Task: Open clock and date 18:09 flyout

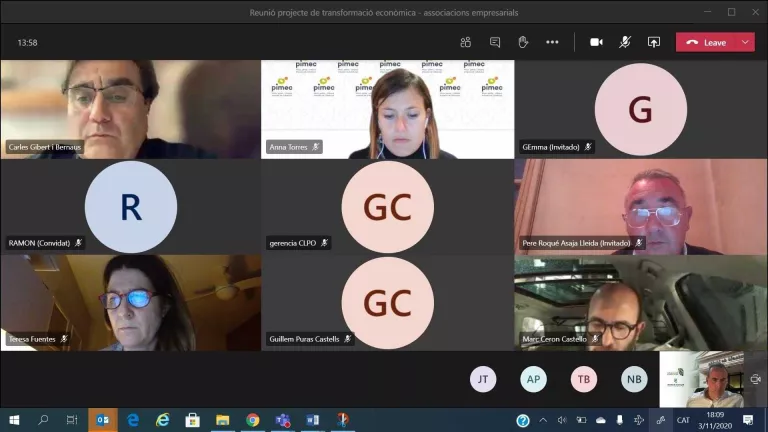Action: [x=715, y=420]
